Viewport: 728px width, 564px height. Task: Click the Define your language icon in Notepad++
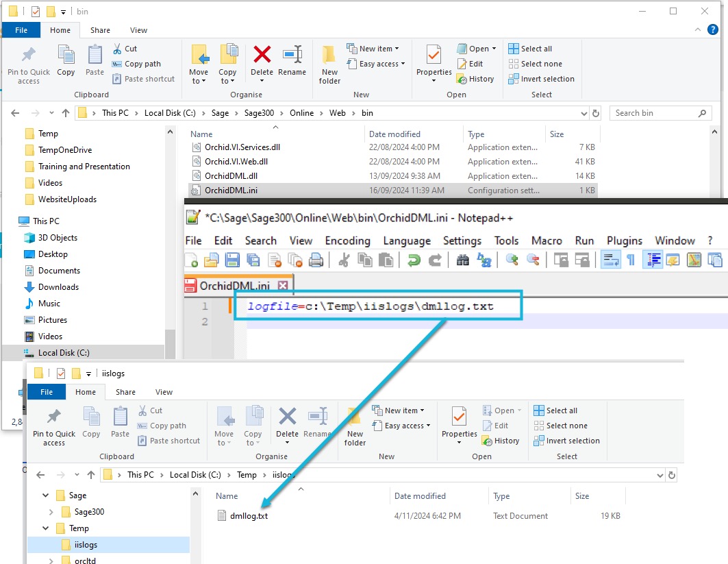[673, 260]
